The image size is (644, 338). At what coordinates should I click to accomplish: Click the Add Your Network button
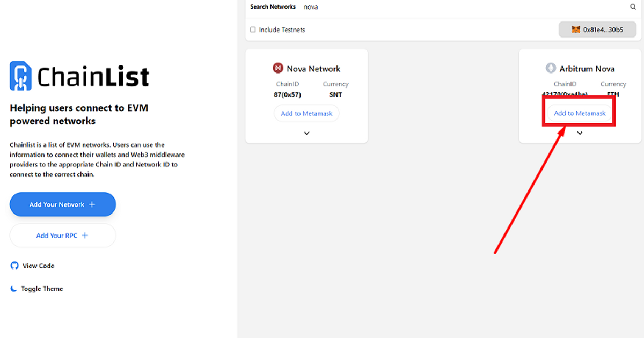(63, 204)
